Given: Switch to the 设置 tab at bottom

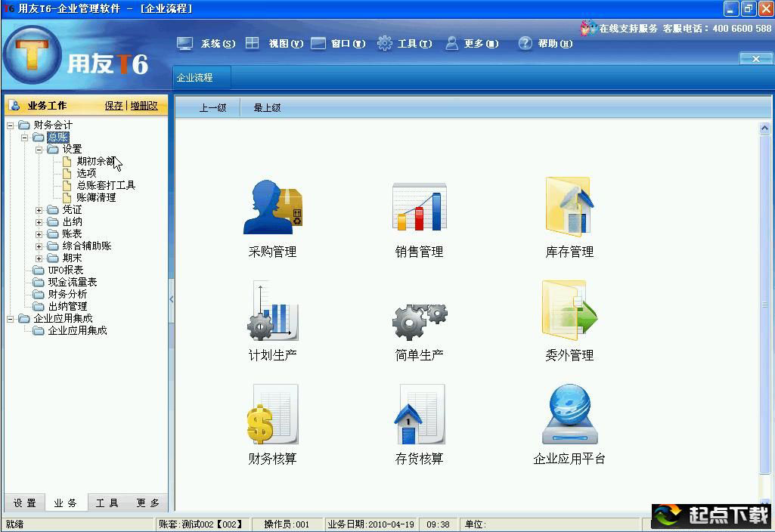Looking at the screenshot, I should (x=25, y=502).
